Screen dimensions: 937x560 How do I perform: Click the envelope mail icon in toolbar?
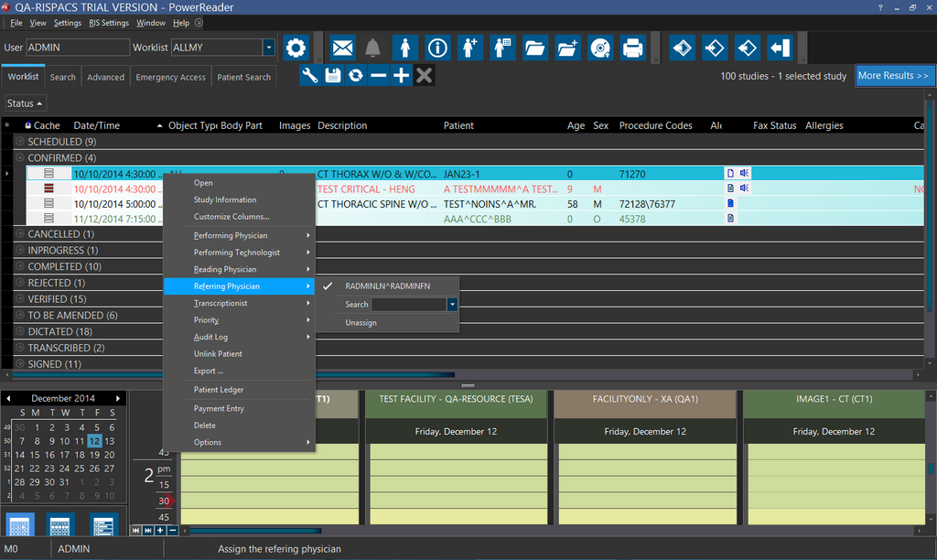(343, 48)
